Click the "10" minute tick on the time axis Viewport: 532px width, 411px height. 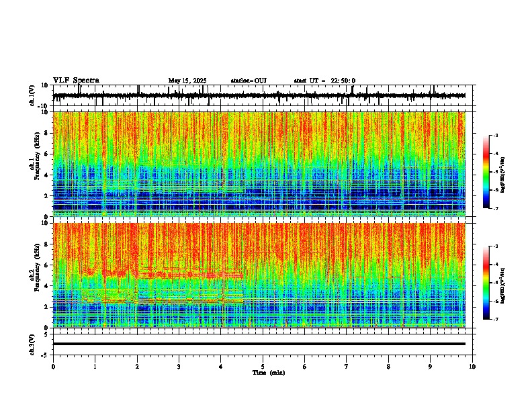point(472,367)
